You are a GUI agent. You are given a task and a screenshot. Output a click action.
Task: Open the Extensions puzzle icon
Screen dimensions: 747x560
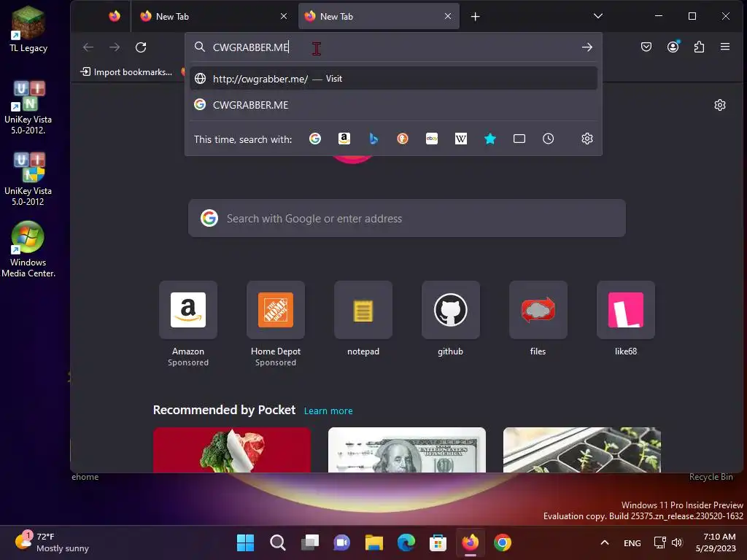(x=699, y=47)
